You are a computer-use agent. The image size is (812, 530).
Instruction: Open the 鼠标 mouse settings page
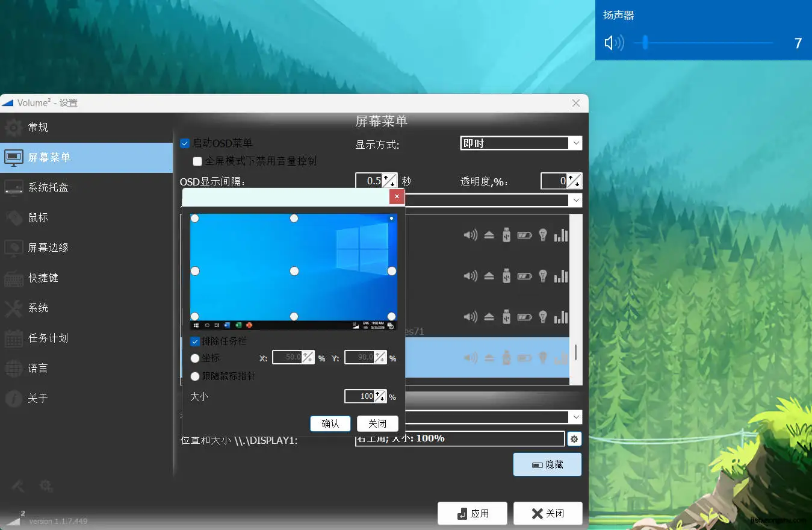coord(86,217)
